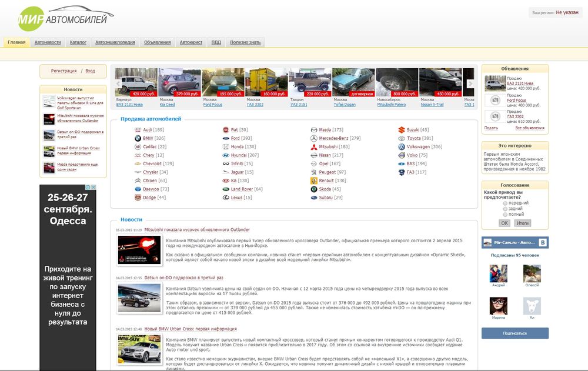Click the Peugeot brand link
588x371 pixels.
[x=328, y=172]
